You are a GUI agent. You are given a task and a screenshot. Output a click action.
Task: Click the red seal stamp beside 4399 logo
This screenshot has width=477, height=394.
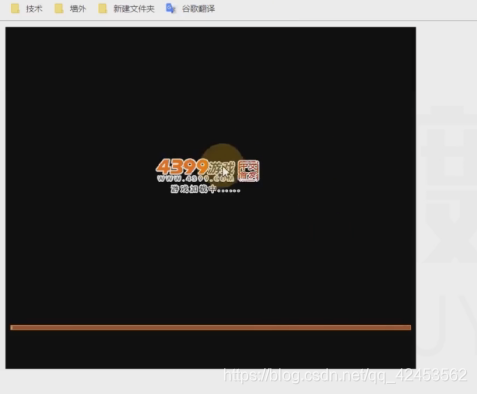coord(249,171)
